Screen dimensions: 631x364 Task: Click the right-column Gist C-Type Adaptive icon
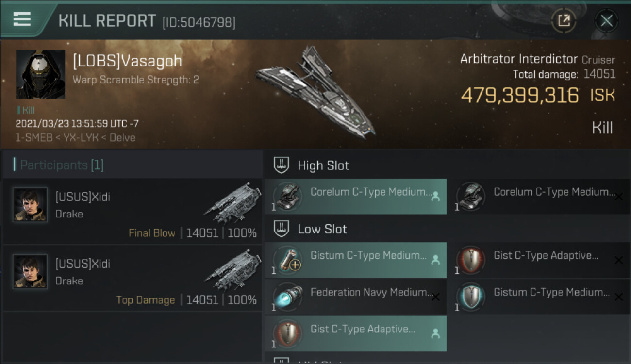pos(471,260)
